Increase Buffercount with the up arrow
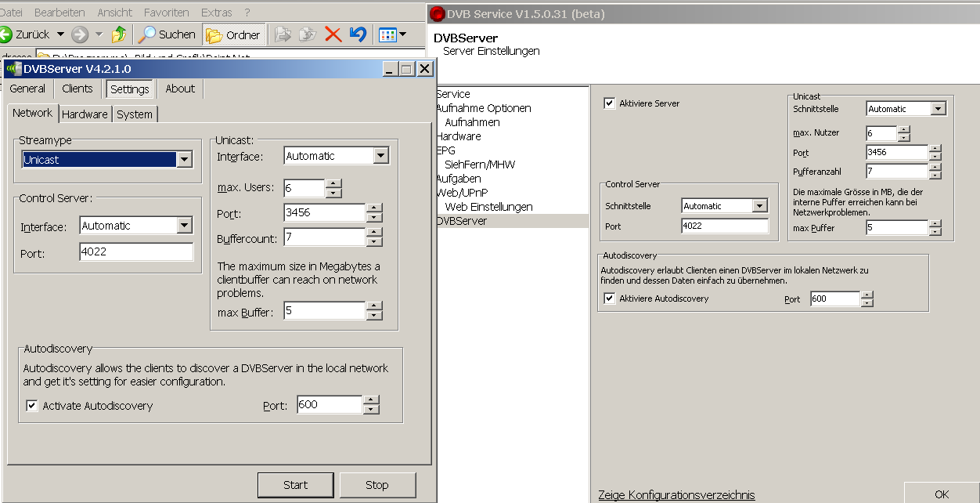980x503 pixels. coord(374,233)
